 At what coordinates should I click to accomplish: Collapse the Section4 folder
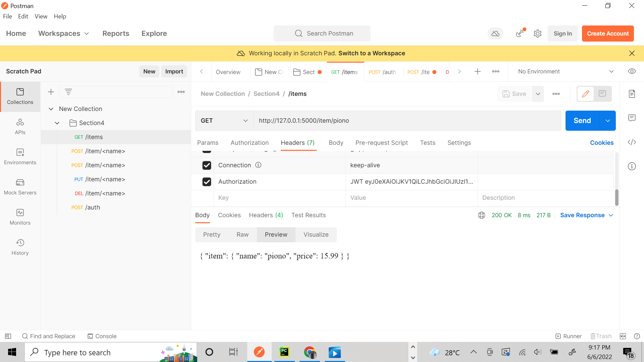point(57,123)
